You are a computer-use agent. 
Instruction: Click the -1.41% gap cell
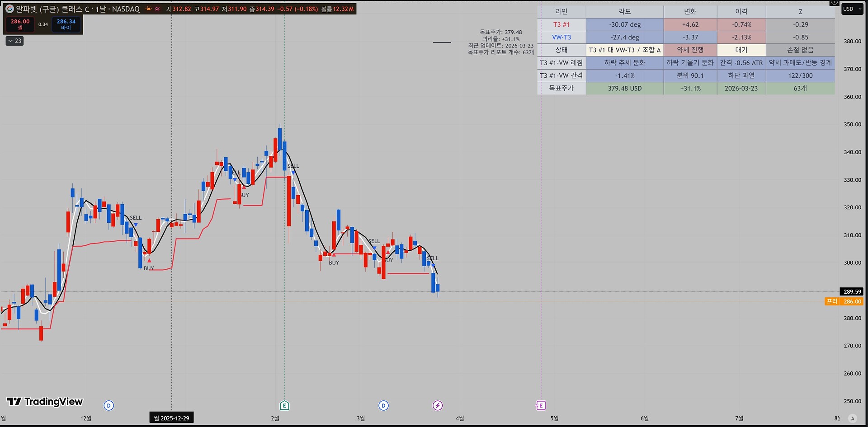tap(625, 75)
